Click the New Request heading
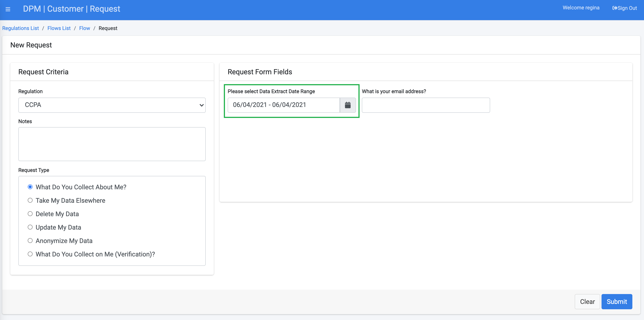Screen dimensions: 644x320 (x=31, y=45)
